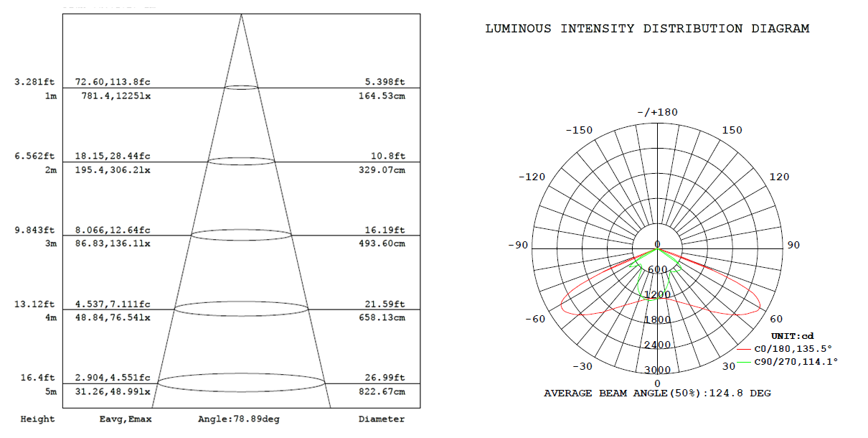
Task: Click the 3000 radial scale label
Action: (657, 370)
